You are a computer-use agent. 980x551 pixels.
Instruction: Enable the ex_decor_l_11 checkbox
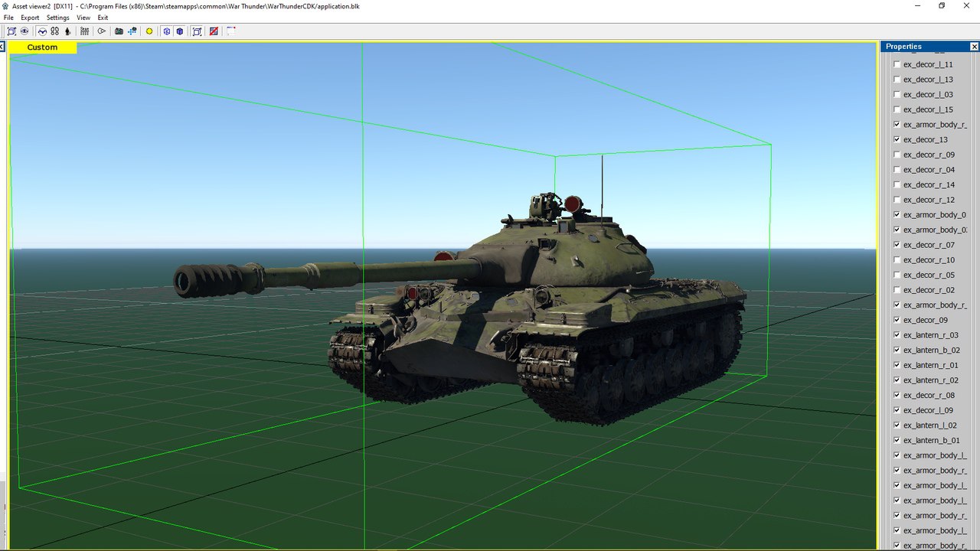[897, 65]
